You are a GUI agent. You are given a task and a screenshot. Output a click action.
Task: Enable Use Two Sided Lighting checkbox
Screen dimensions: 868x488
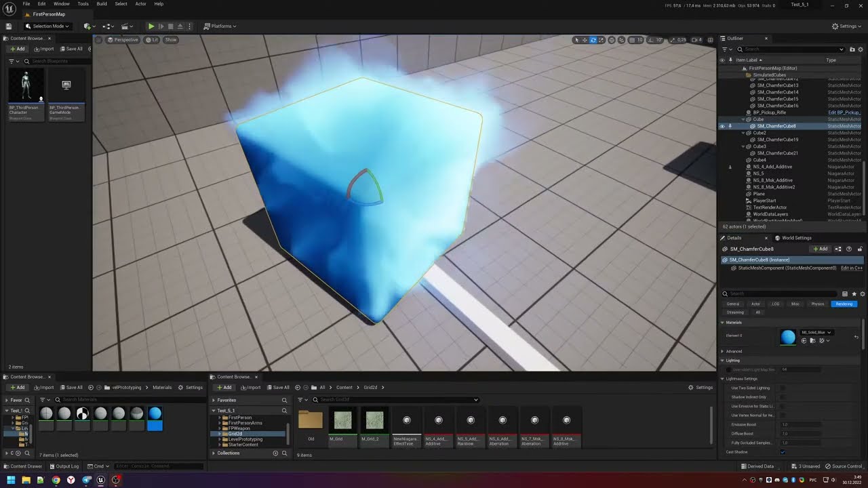pos(783,388)
